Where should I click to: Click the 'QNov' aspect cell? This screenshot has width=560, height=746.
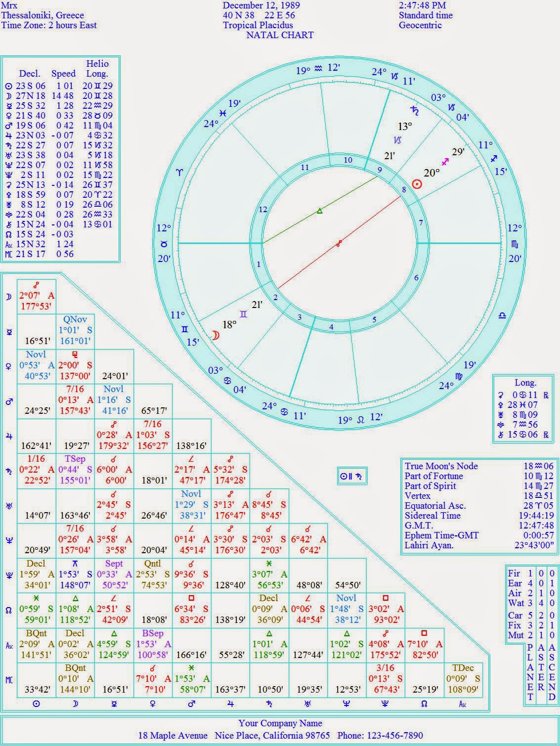(x=75, y=331)
